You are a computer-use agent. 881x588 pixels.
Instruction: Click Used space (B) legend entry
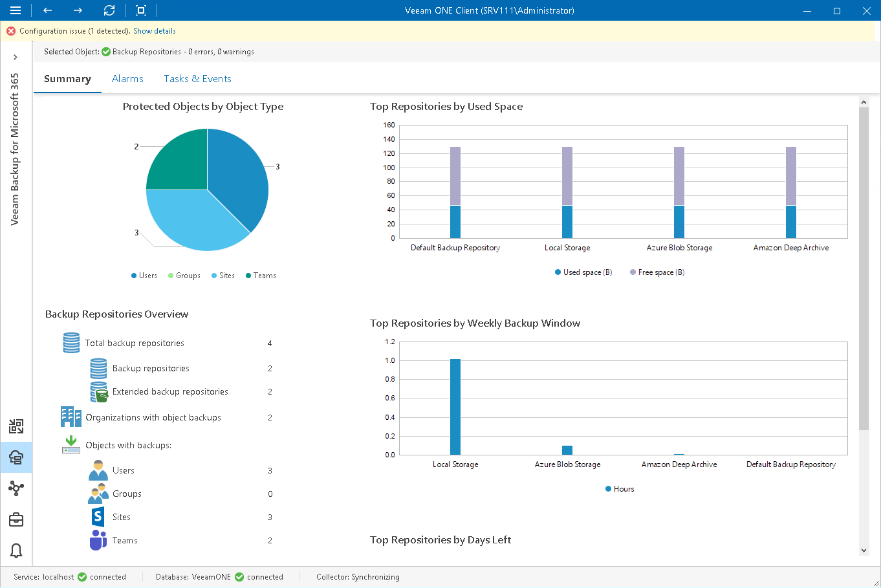[583, 272]
